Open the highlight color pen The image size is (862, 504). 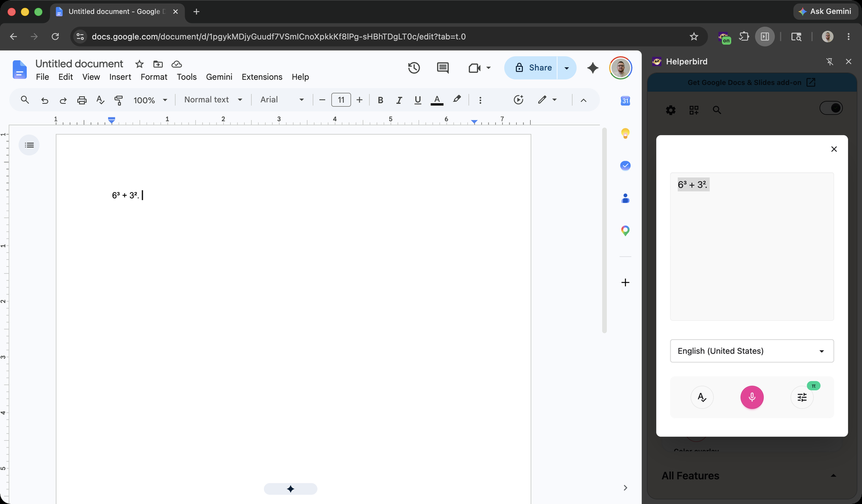(x=457, y=99)
